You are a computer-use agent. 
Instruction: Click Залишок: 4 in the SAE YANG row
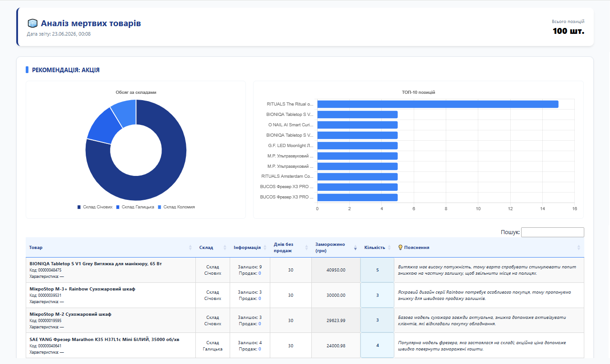250,343
